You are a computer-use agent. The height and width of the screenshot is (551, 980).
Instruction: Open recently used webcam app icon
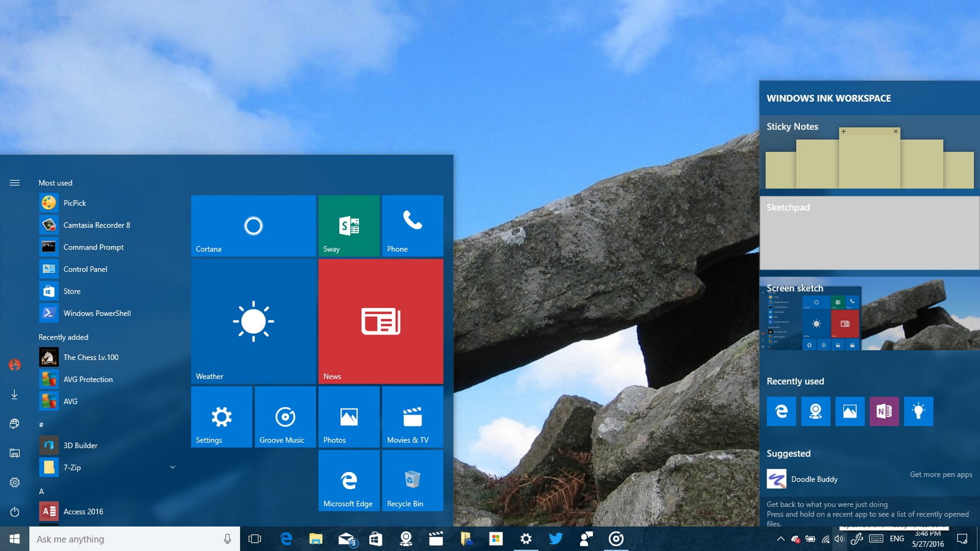[816, 411]
